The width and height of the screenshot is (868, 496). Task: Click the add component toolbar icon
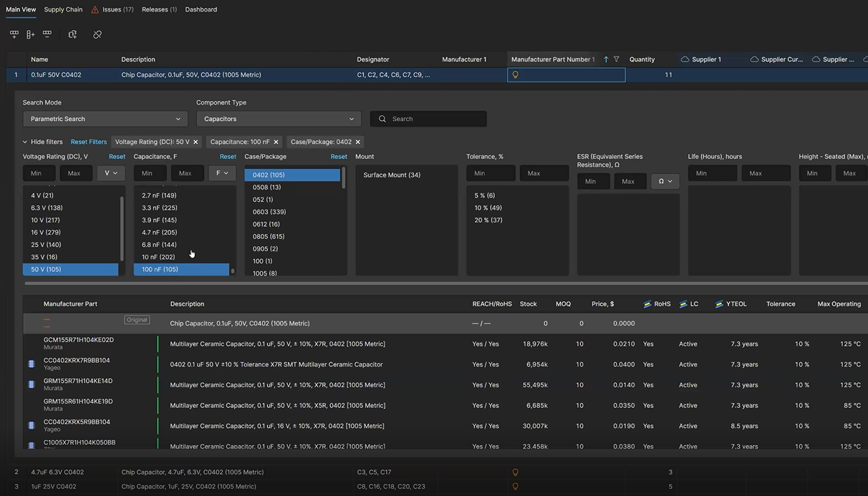(72, 34)
